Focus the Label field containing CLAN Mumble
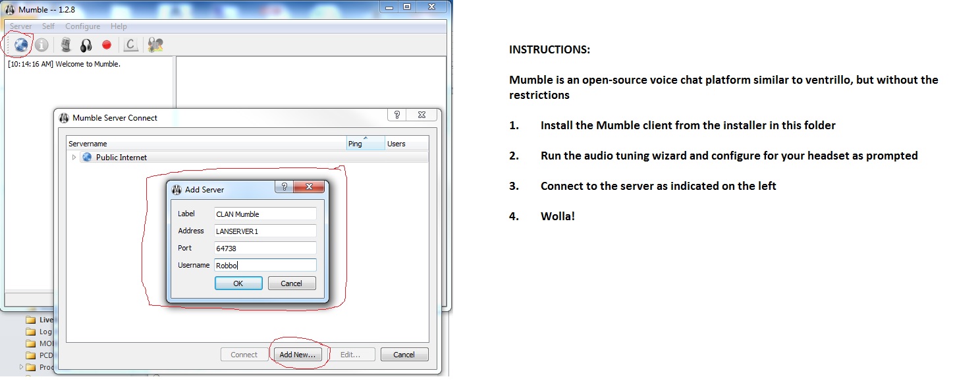 [x=265, y=214]
